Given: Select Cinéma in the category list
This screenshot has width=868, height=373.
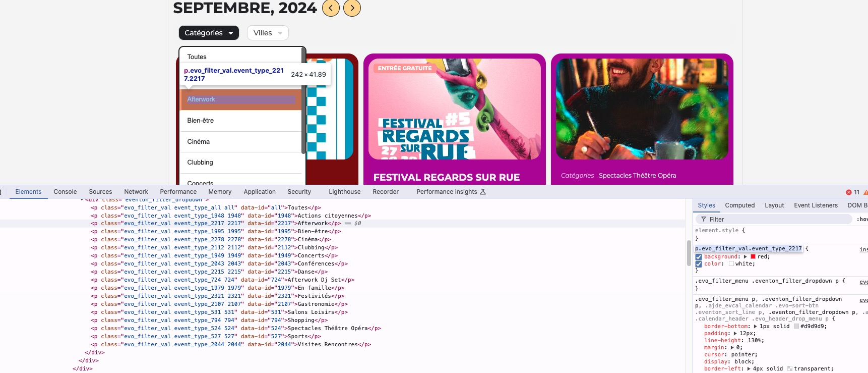Looking at the screenshot, I should pos(241,142).
